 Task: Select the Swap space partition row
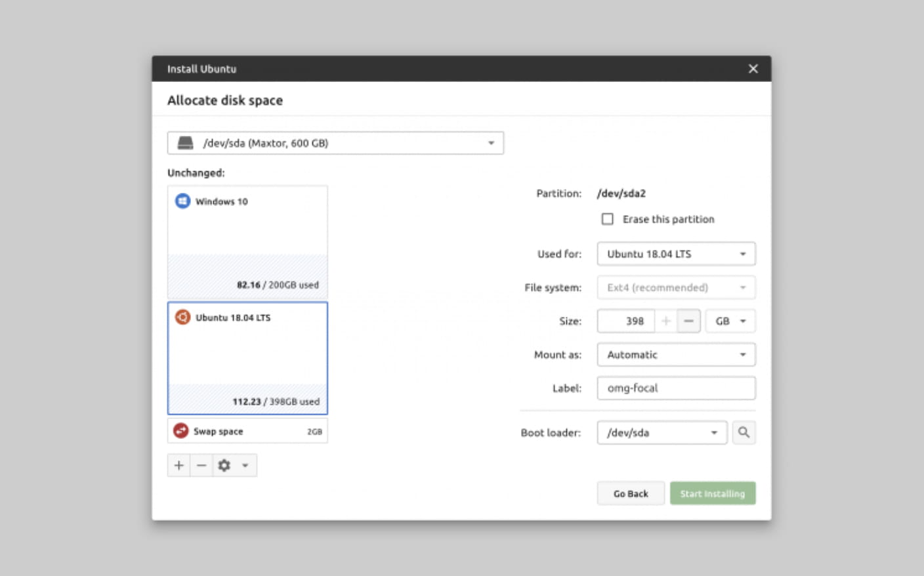(x=247, y=431)
